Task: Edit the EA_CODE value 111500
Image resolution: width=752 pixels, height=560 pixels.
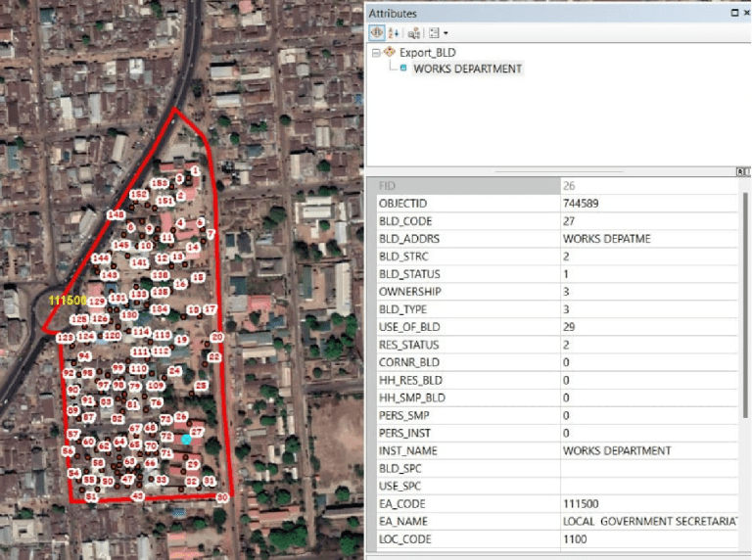Action: 649,504
